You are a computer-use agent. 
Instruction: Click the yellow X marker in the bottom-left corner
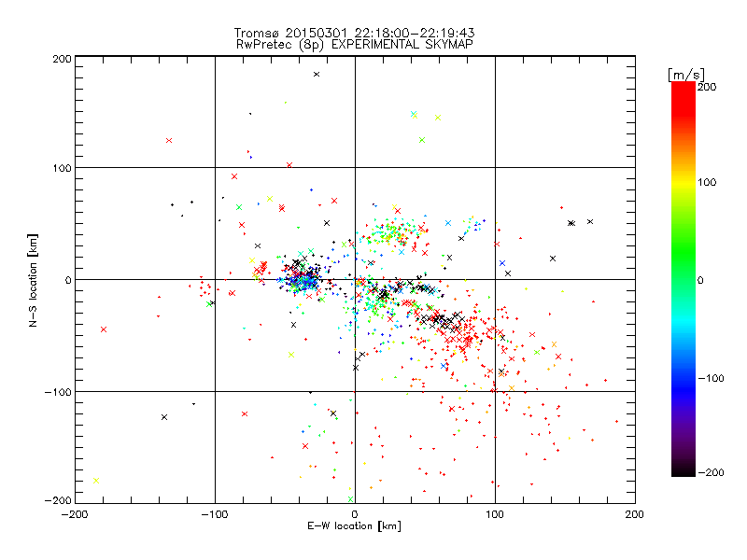[96, 481]
